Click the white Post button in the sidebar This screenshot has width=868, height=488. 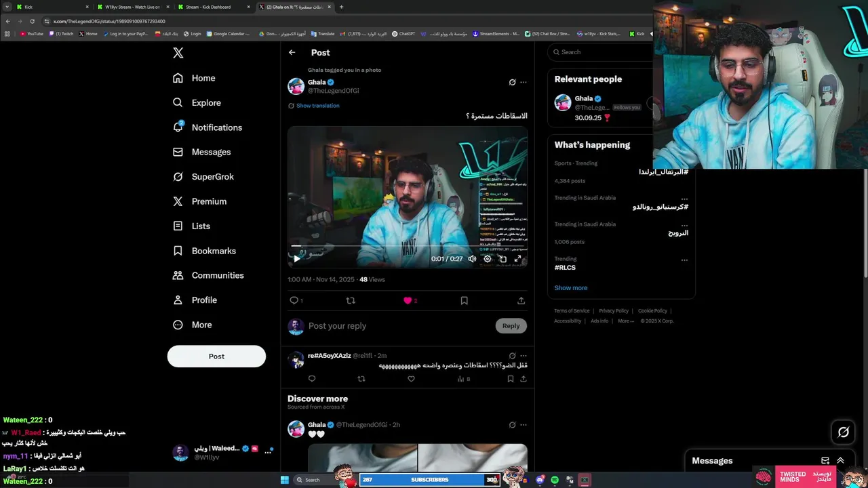tap(216, 357)
